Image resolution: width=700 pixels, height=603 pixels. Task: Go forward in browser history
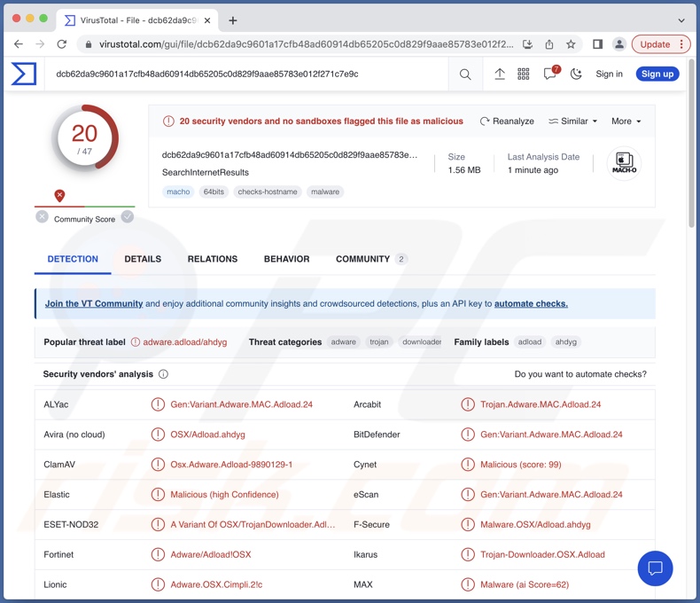[40, 44]
